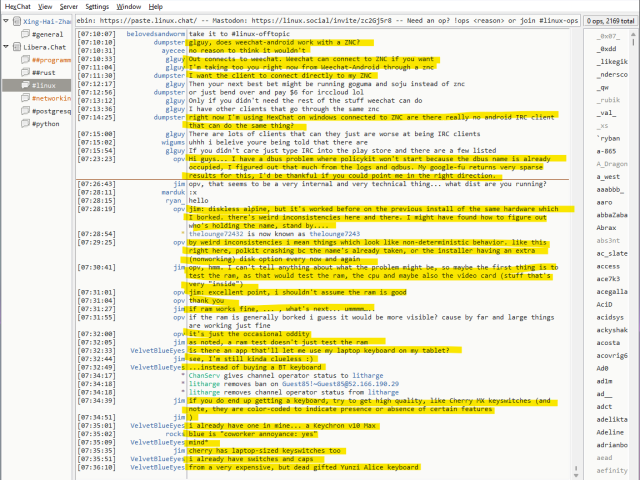This screenshot has width=640, height=480.
Task: Select the #linux channel
Action: coord(43,85)
